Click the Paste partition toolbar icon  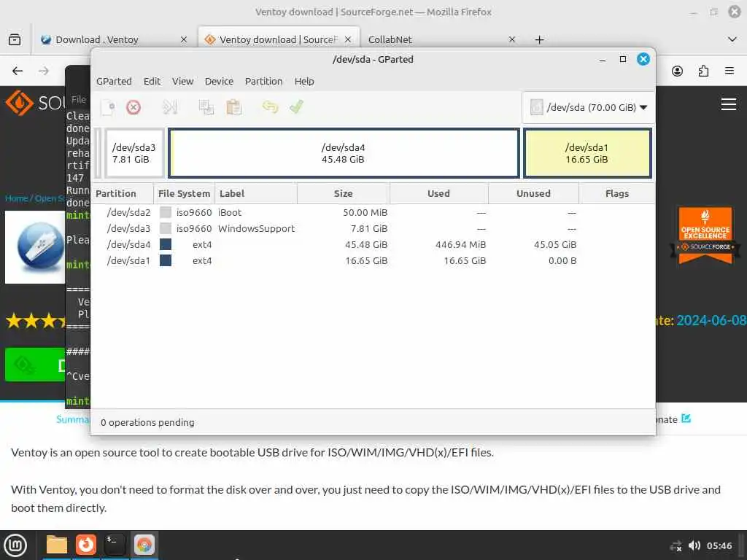[x=234, y=107]
